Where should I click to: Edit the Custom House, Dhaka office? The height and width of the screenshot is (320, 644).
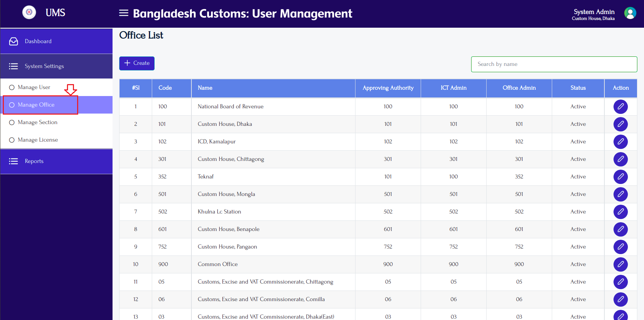pyautogui.click(x=621, y=124)
